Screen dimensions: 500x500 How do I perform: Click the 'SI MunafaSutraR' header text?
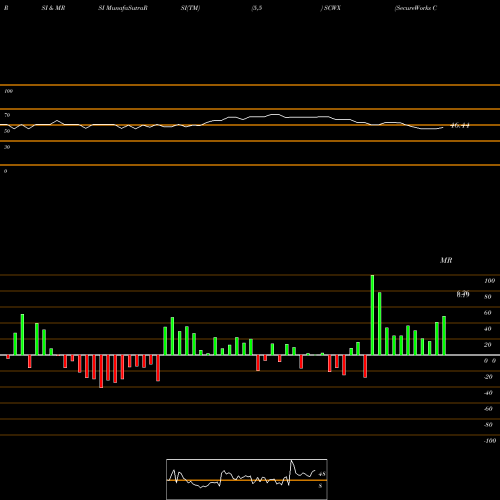point(123,8)
